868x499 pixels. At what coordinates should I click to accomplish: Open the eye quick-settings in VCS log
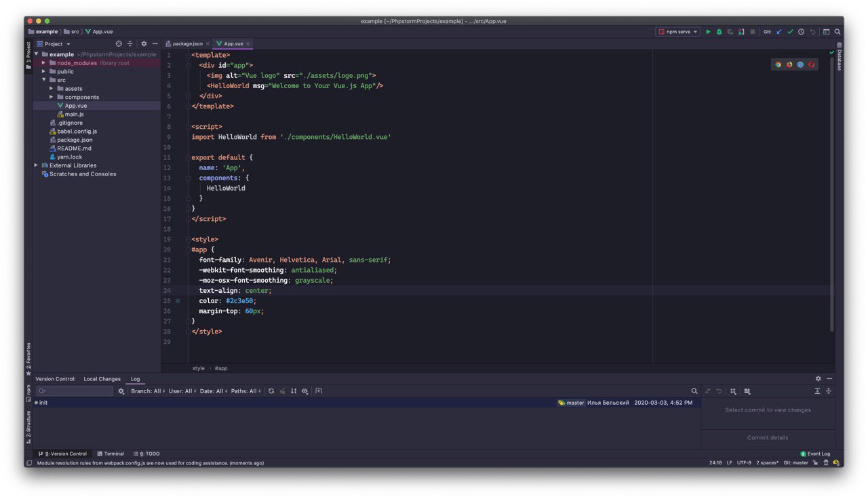click(305, 391)
